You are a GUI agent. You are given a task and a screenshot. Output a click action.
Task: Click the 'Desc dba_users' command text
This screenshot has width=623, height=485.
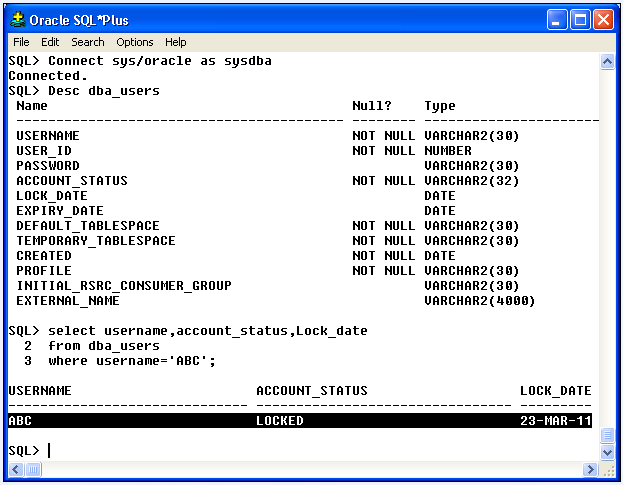click(x=104, y=91)
